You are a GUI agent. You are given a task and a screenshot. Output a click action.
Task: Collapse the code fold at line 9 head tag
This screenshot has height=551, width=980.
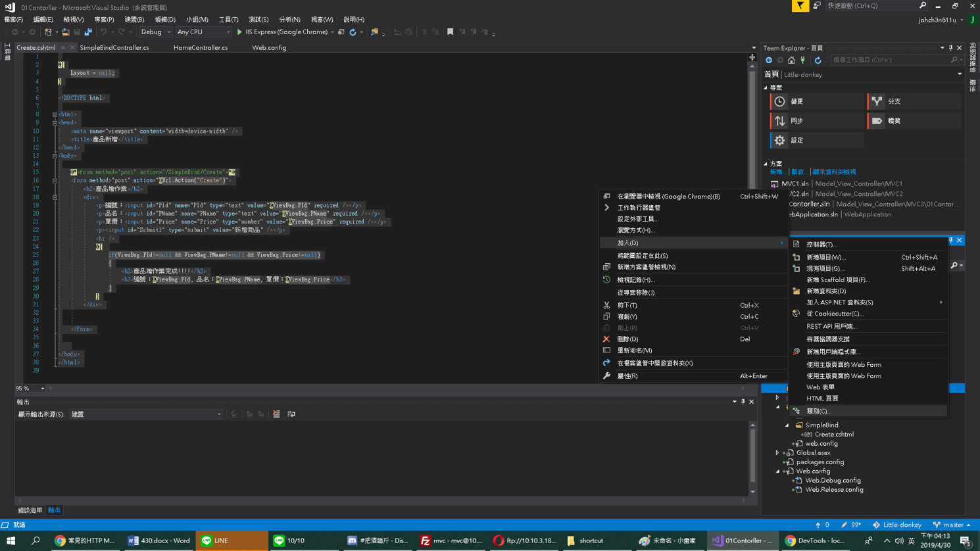(x=55, y=122)
